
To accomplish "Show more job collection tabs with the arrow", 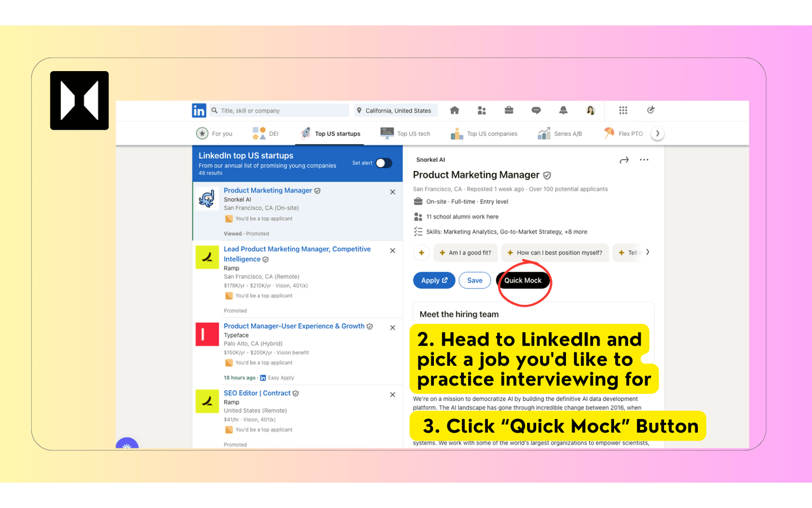I will point(658,133).
